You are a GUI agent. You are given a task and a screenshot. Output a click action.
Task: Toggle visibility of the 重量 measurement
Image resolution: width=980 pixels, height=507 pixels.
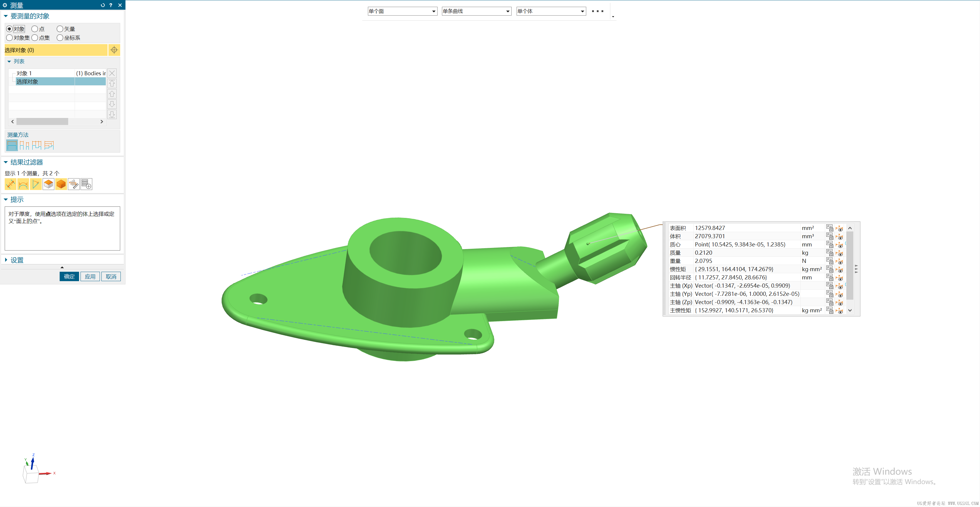[839, 261]
